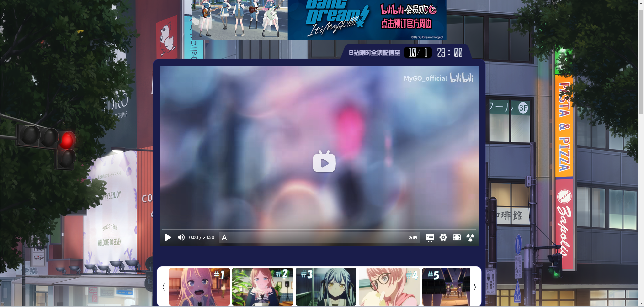Enter fullscreen mode
644x307 pixels.
(457, 237)
